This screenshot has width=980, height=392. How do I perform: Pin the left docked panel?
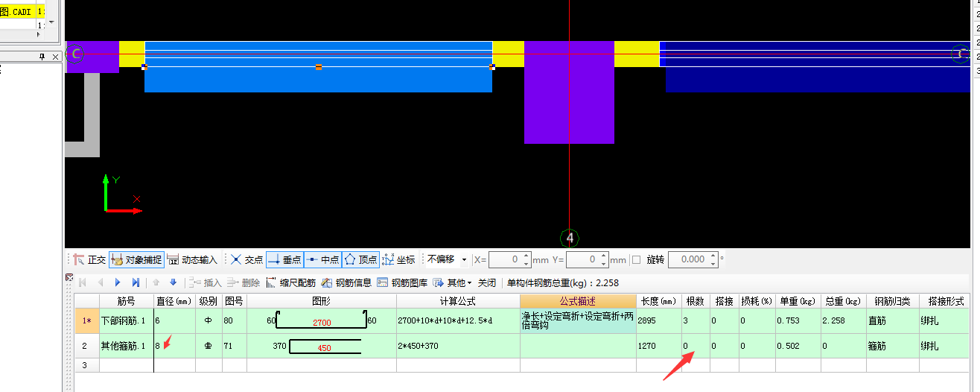42,57
